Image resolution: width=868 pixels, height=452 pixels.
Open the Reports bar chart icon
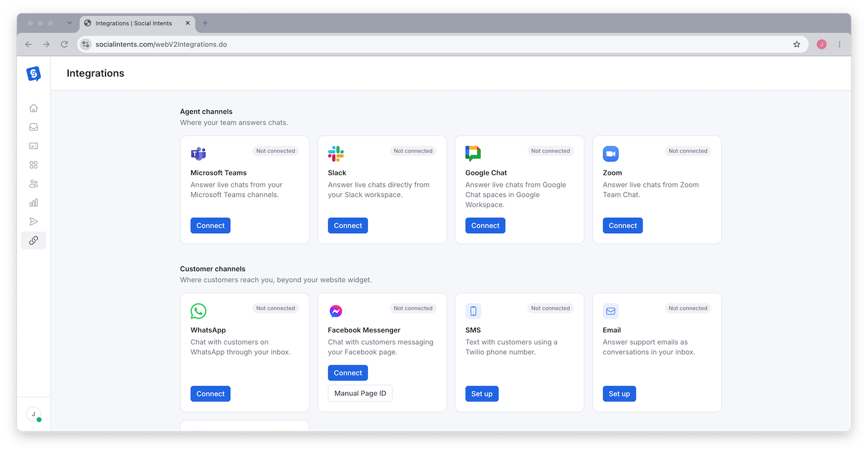34,202
